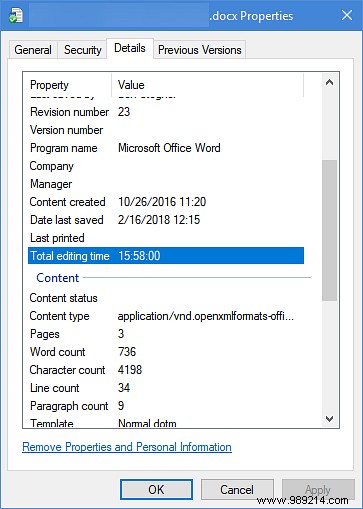This screenshot has height=509, width=363.
Task: Select the Pages property row
Action: point(166,334)
